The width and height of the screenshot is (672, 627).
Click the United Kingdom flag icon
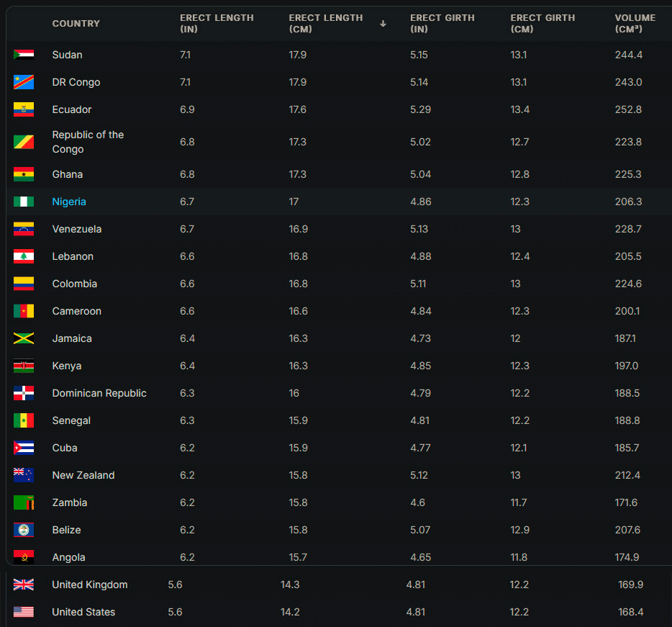[x=24, y=585]
